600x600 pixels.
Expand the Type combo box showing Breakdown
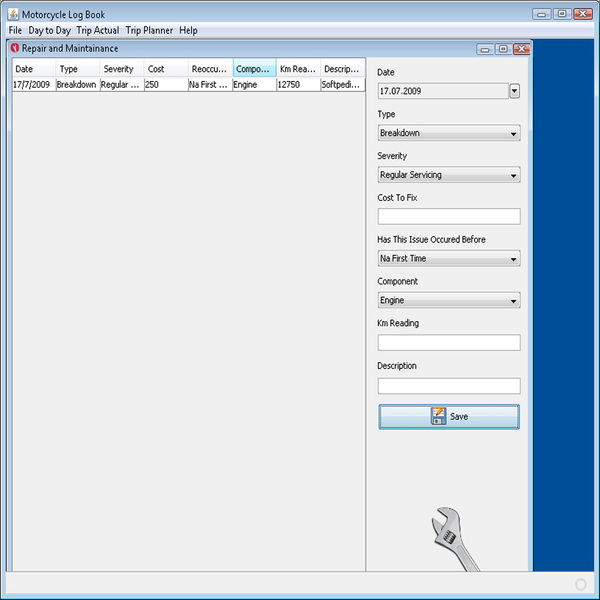[x=449, y=133]
